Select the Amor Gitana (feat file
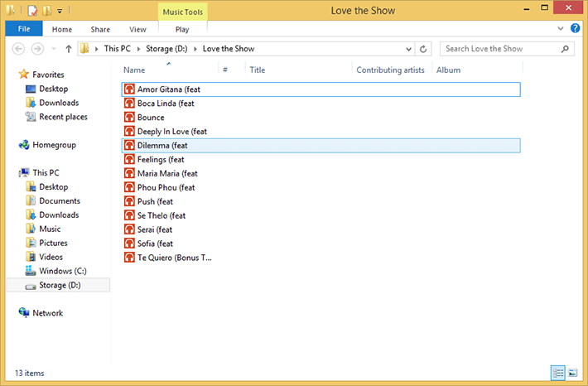This screenshot has height=386, width=588. click(321, 89)
